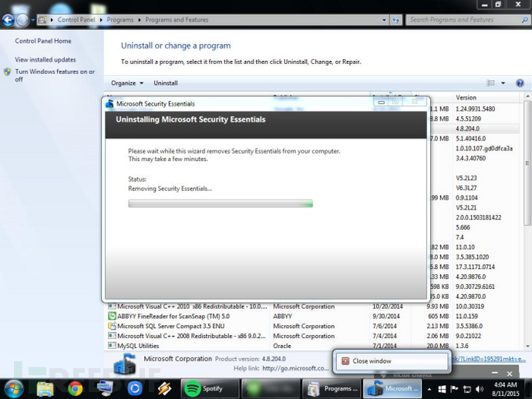Expand arrow after the Control Panel breadcrumb
Viewport: 532px width, 399px height.
coord(101,20)
